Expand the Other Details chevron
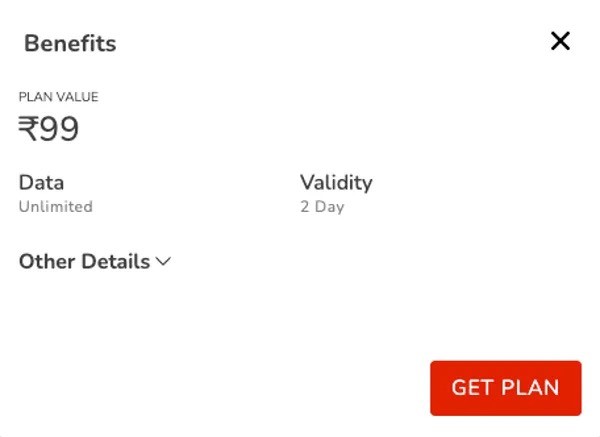 tap(163, 262)
